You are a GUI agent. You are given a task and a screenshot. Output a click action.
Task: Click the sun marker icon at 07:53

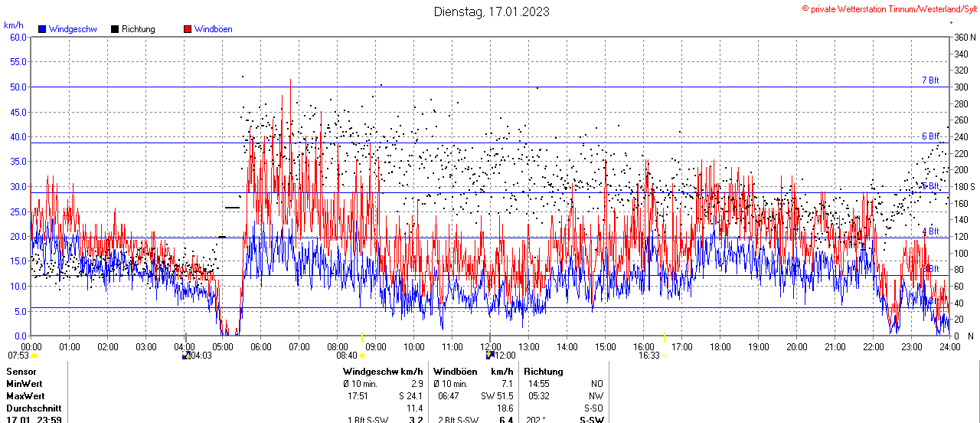pos(34,356)
